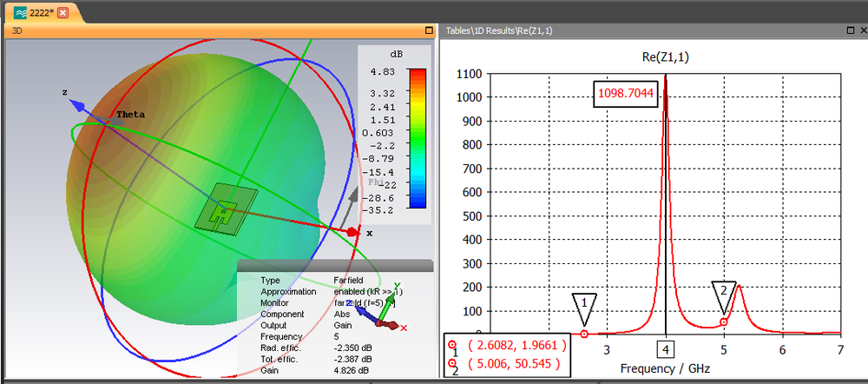Click the x axis arrow label

coord(369,234)
